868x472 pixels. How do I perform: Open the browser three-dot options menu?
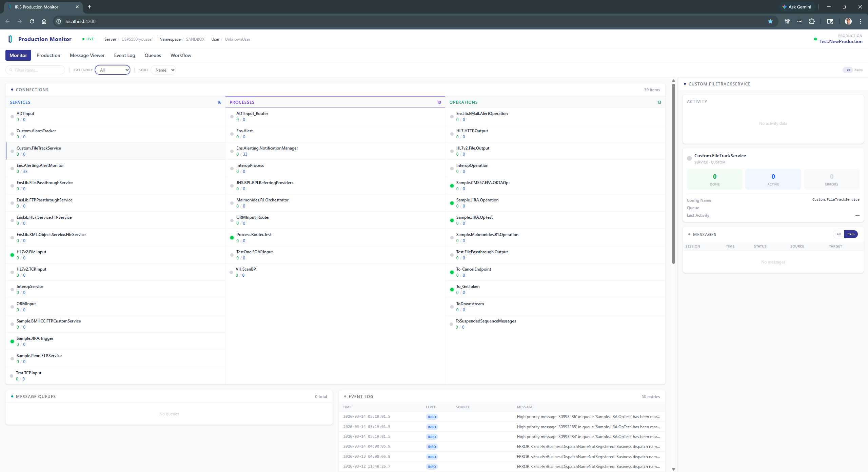click(860, 21)
